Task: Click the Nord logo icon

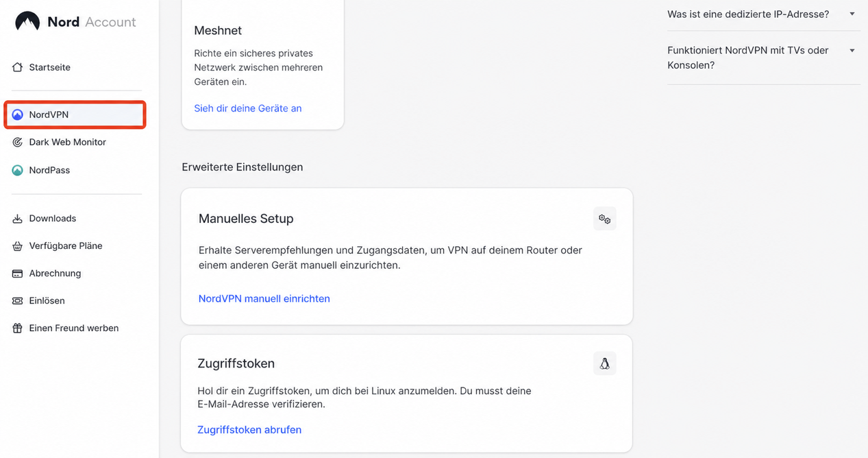Action: 27,22
